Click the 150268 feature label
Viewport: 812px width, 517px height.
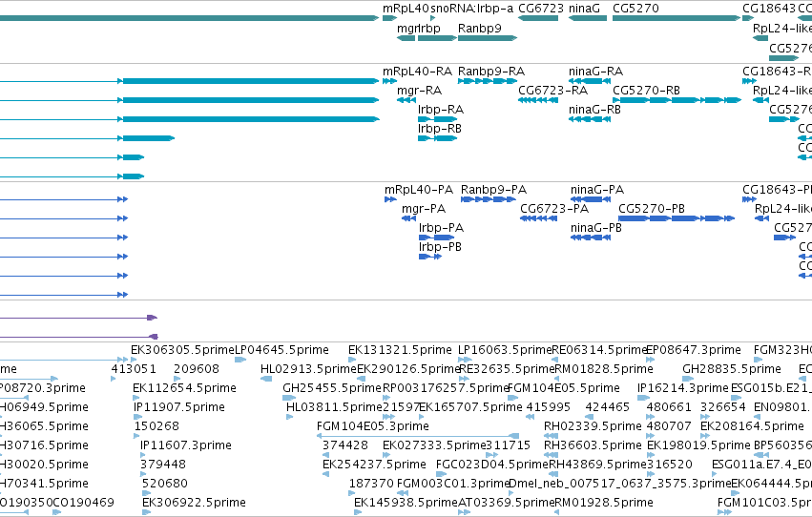click(156, 426)
